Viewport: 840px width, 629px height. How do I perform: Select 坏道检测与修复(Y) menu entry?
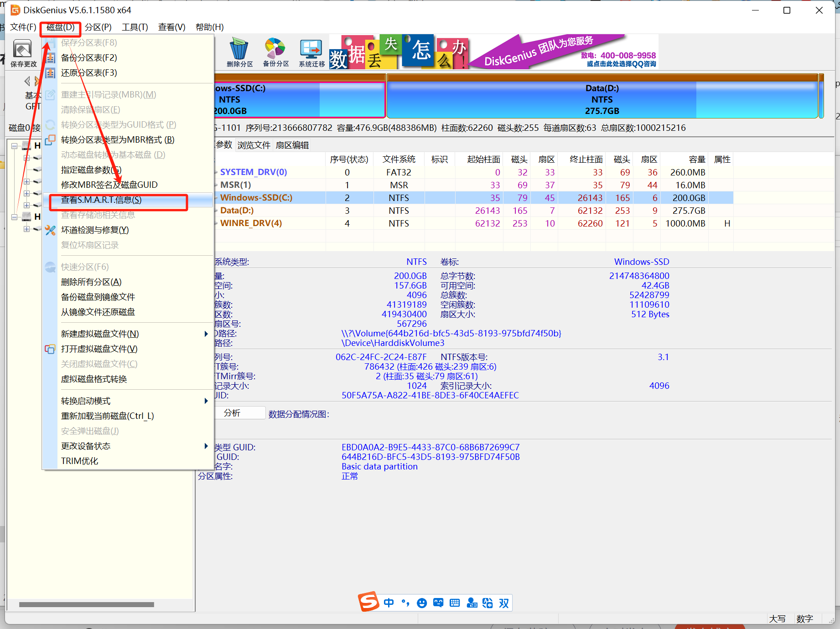coord(128,230)
